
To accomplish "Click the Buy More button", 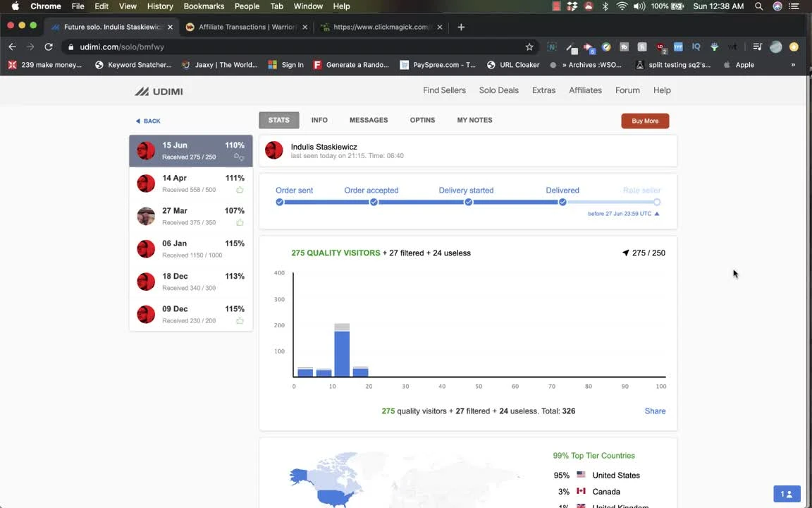I will (645, 121).
